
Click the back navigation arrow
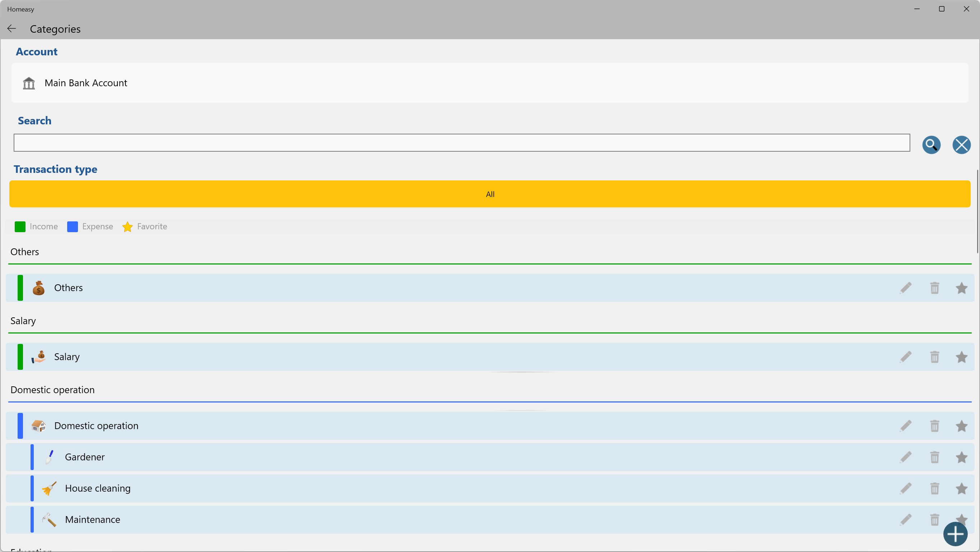pos(12,28)
